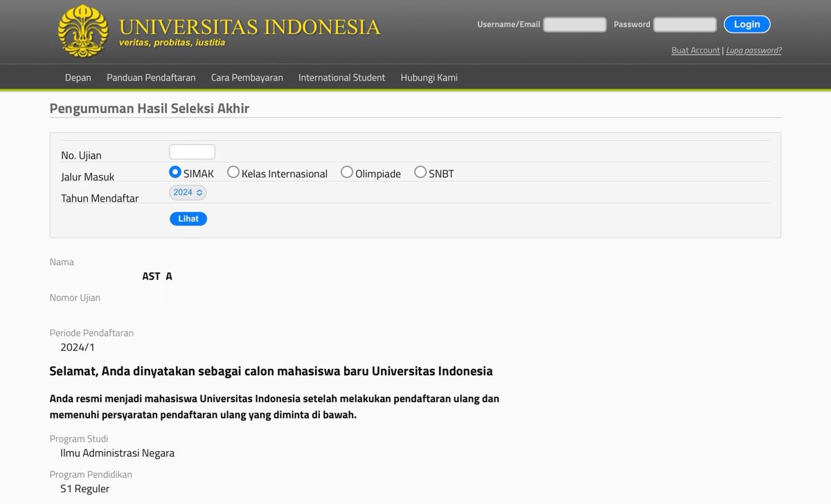The height and width of the screenshot is (504, 831).
Task: Open the Lupa password link
Action: coord(753,51)
